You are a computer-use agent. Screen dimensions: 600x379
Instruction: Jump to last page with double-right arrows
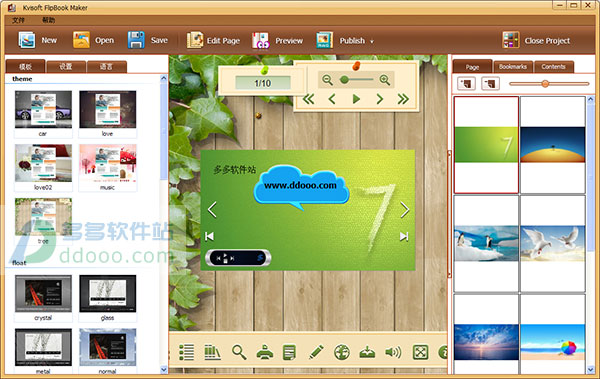point(403,99)
